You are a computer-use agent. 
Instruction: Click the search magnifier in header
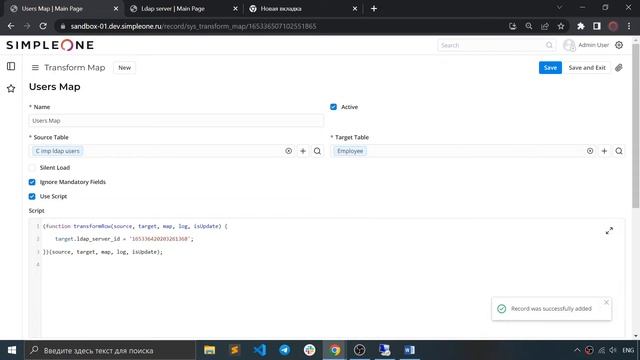pyautogui.click(x=549, y=45)
